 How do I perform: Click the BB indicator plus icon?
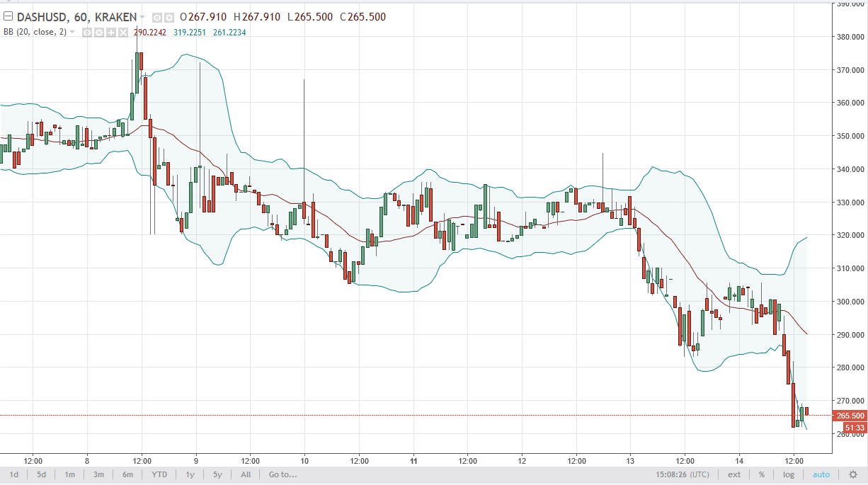[111, 32]
